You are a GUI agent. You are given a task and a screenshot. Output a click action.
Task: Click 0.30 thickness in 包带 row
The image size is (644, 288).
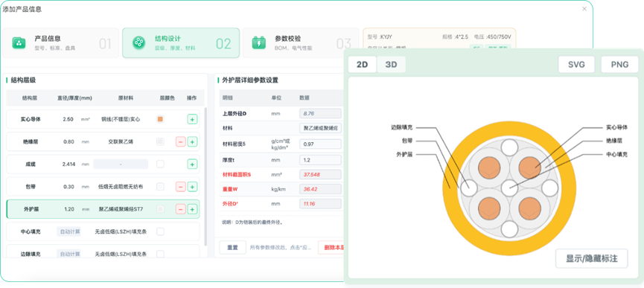[x=68, y=187]
